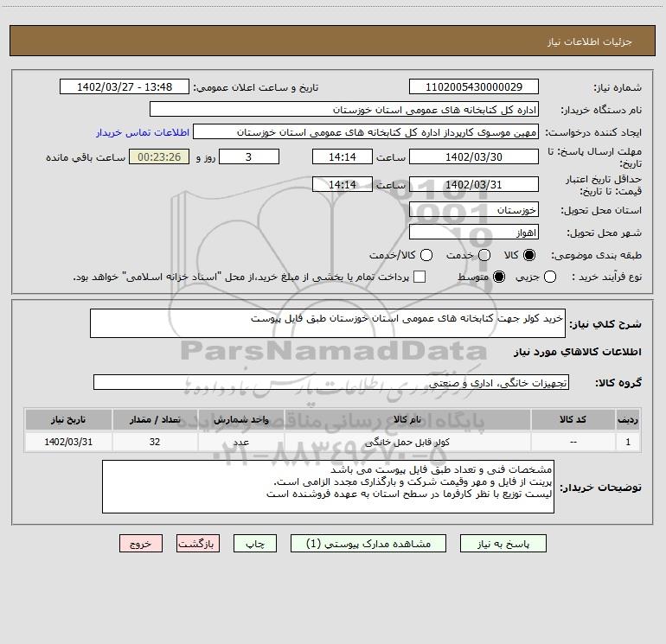Click item name کولر قابل حمل خانگی

tap(407, 442)
